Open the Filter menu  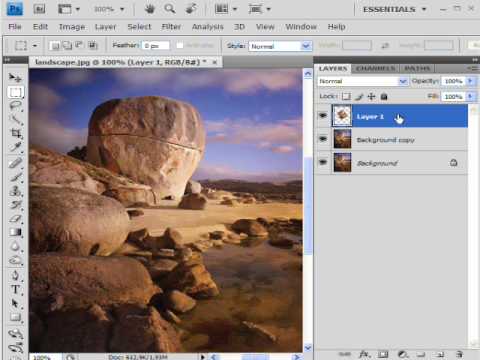[x=171, y=27]
